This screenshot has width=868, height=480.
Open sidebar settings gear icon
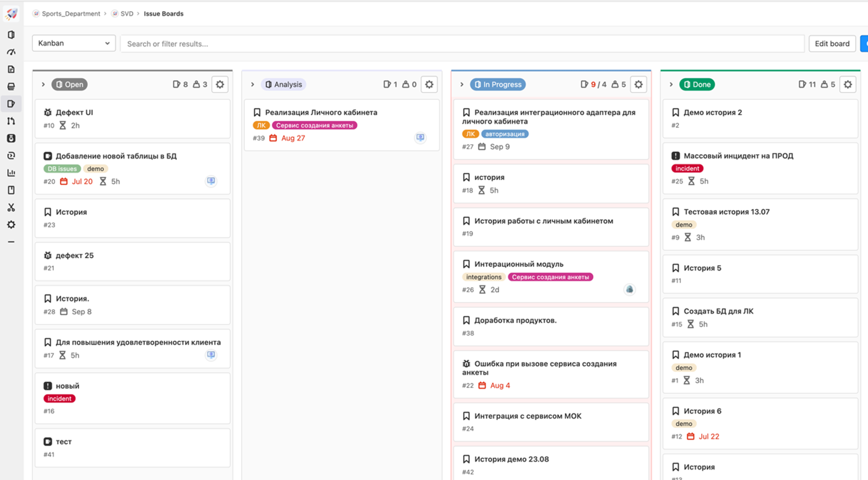click(x=11, y=225)
